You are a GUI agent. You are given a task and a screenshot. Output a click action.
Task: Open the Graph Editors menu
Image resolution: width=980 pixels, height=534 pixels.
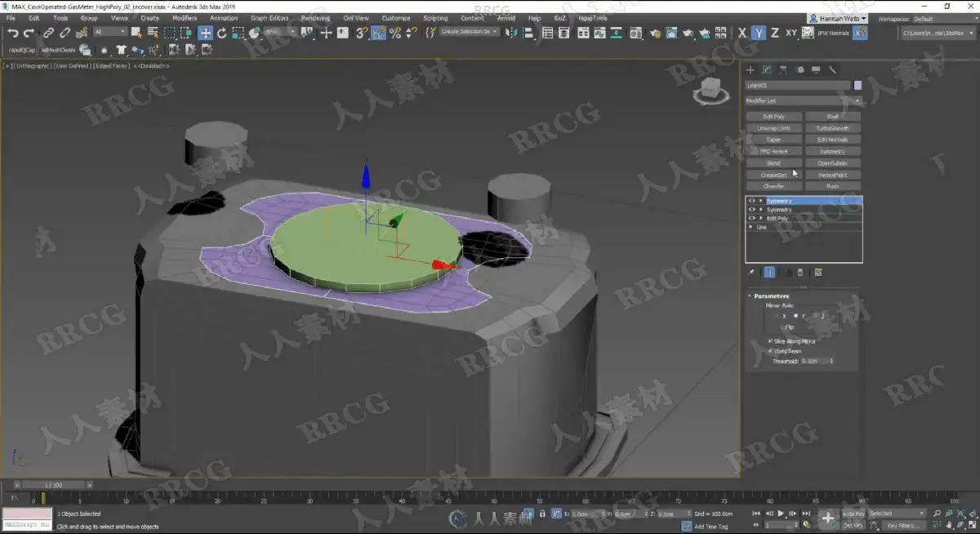pos(269,18)
